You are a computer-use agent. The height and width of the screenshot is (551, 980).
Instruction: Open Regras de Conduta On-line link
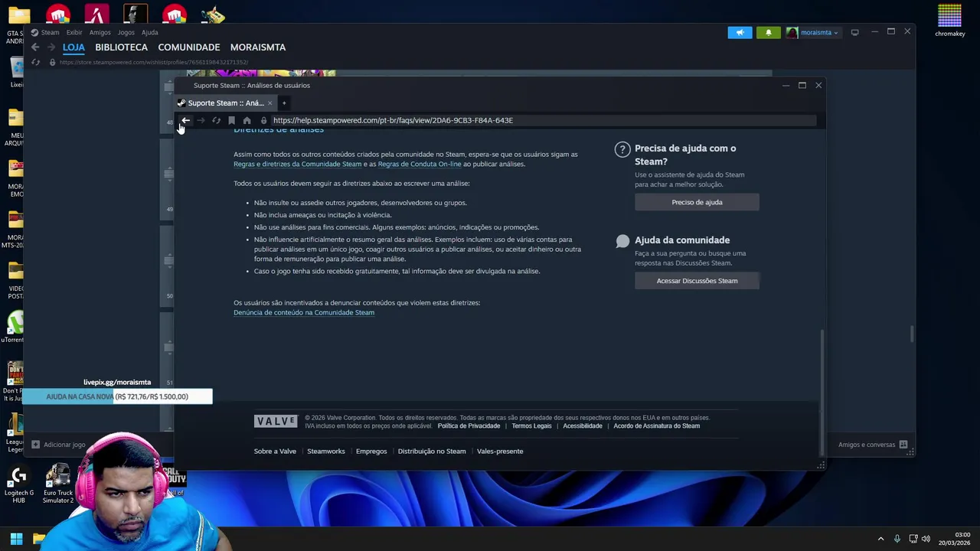click(420, 164)
